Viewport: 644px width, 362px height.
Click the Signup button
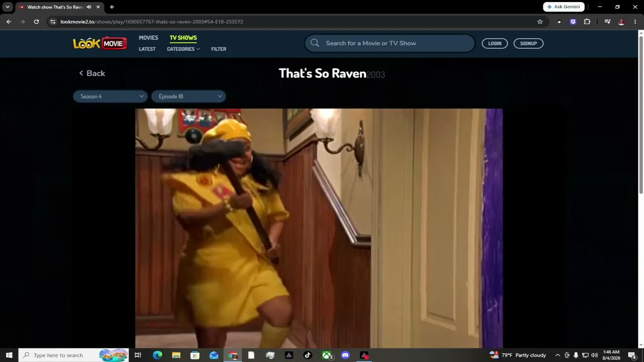pos(528,43)
